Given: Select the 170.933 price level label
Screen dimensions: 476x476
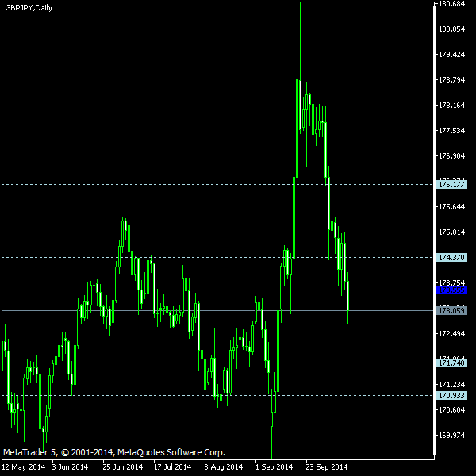Looking at the screenshot, I should pyautogui.click(x=451, y=395).
